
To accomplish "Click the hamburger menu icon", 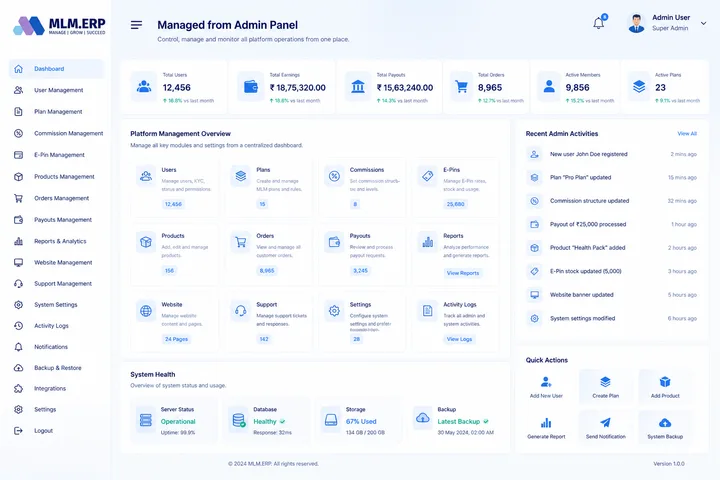I will tap(136, 25).
